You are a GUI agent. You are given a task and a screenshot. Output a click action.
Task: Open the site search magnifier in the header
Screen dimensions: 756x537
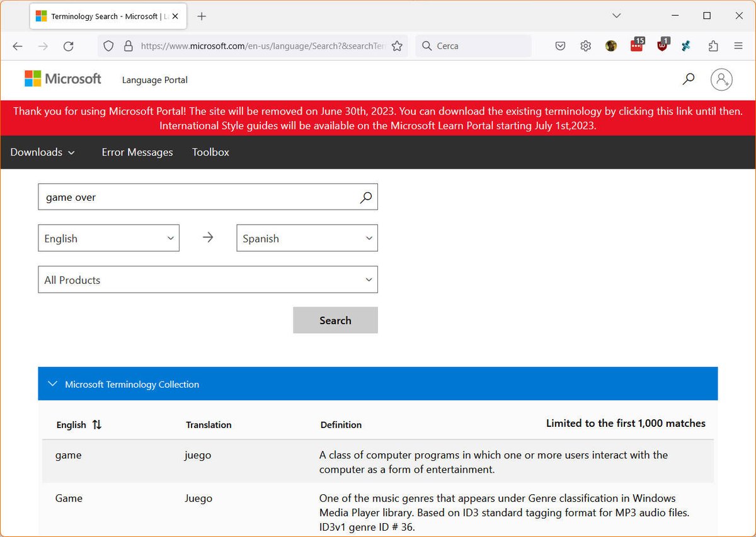(x=689, y=79)
